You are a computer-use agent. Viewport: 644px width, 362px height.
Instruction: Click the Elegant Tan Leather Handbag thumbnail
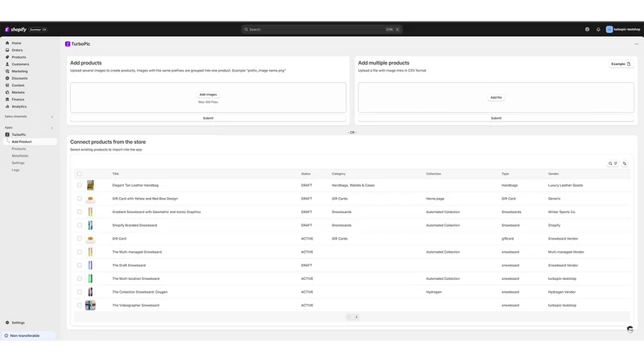90,185
